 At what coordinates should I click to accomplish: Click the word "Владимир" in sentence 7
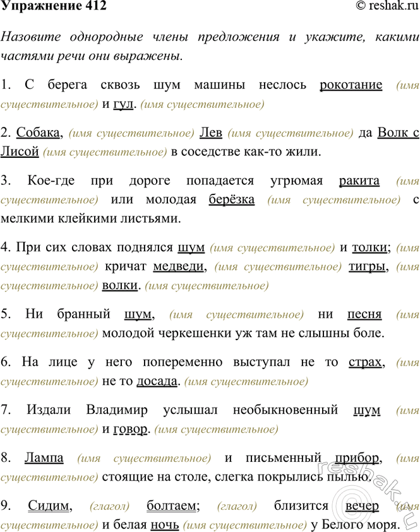coord(117,410)
